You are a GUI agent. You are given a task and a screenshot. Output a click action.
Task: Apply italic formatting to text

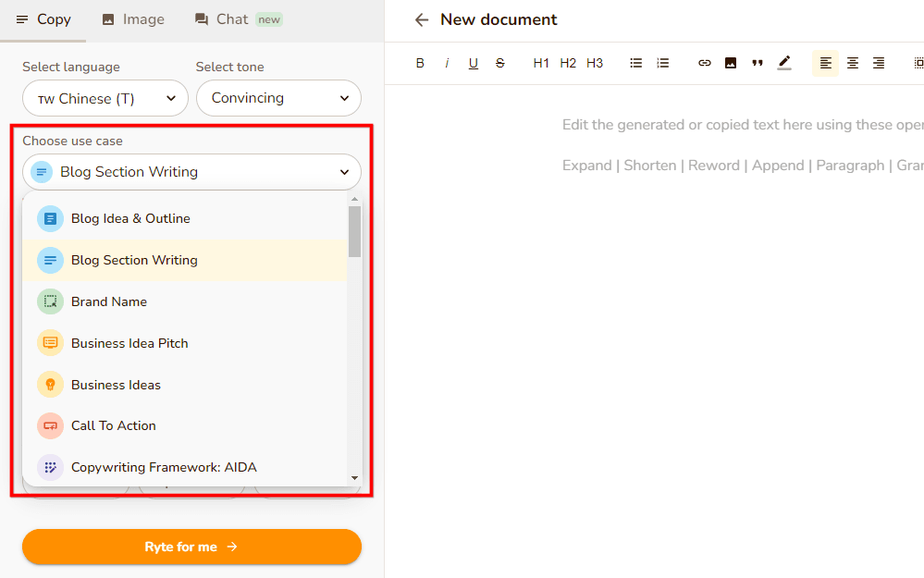click(x=447, y=63)
